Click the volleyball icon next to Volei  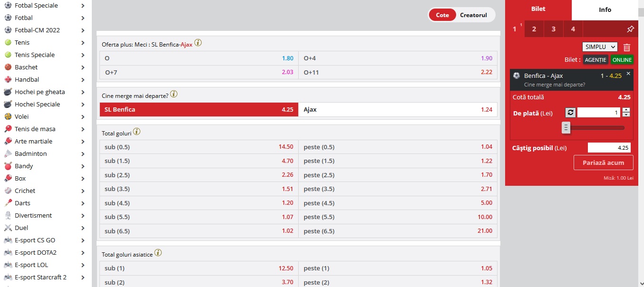coord(8,116)
